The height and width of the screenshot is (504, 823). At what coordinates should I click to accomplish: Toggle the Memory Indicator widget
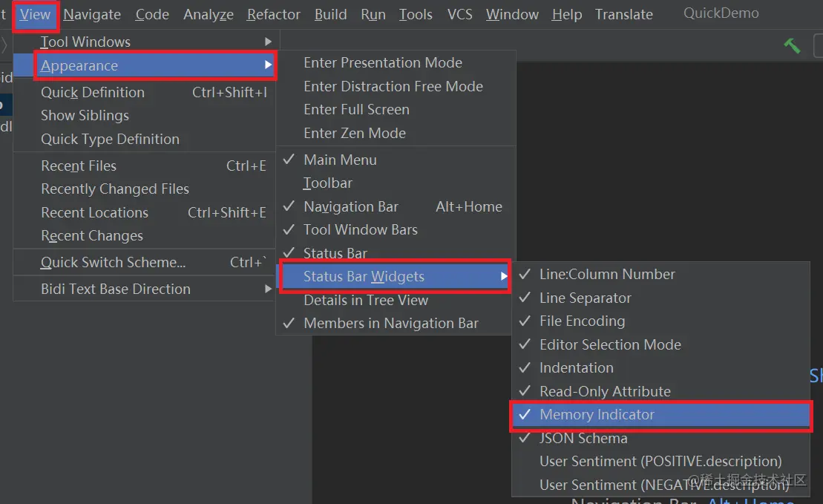597,414
